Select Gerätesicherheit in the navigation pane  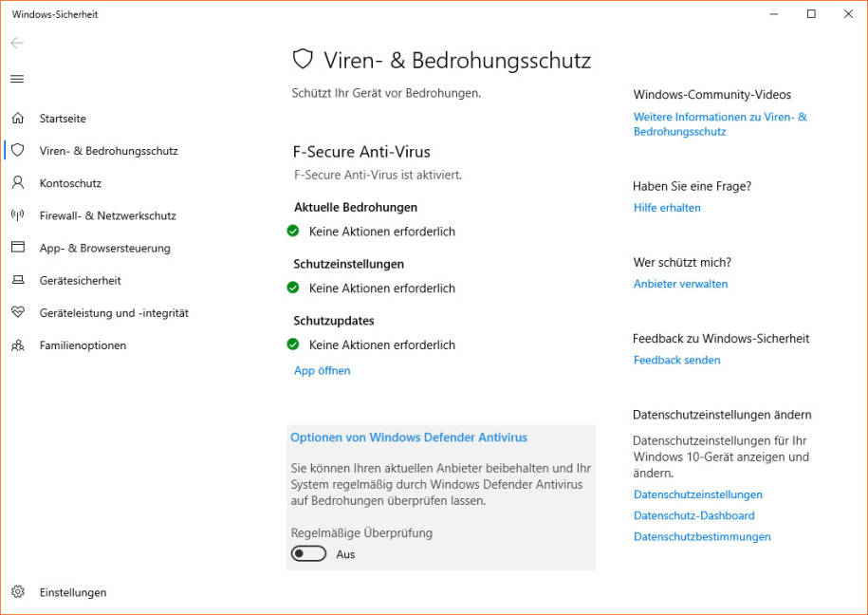tap(82, 280)
